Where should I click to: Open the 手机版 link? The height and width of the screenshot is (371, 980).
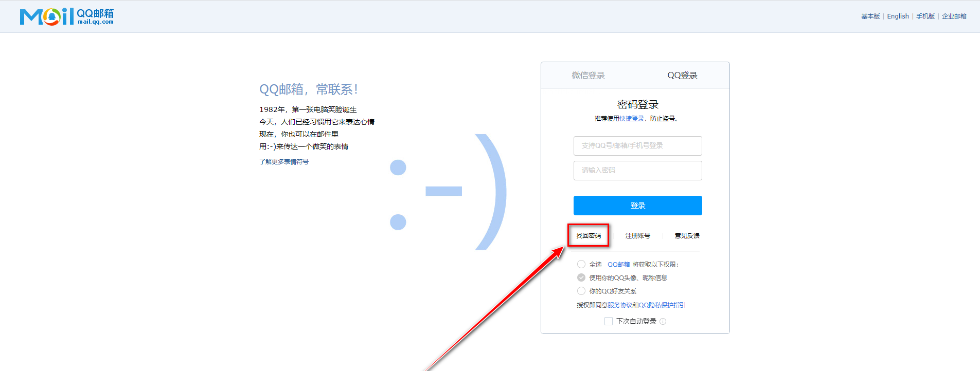[925, 16]
